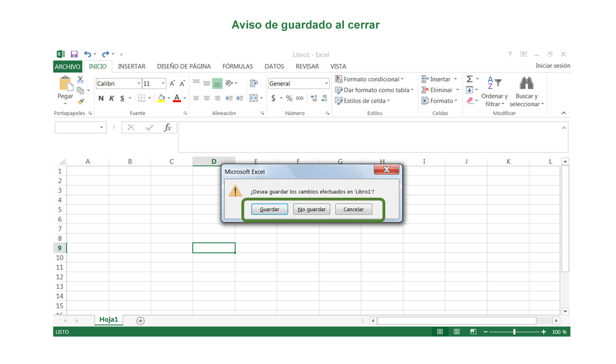Decrease font size with the small A icon

pos(183,83)
